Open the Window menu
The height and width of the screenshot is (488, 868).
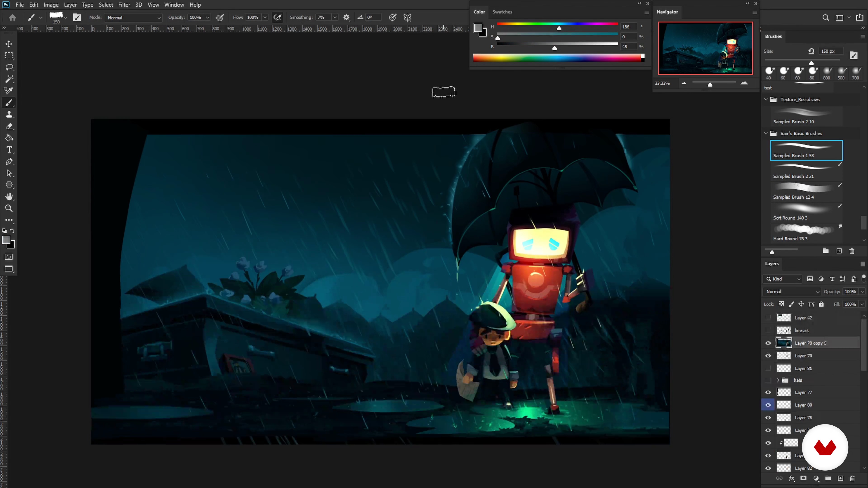[x=174, y=5]
